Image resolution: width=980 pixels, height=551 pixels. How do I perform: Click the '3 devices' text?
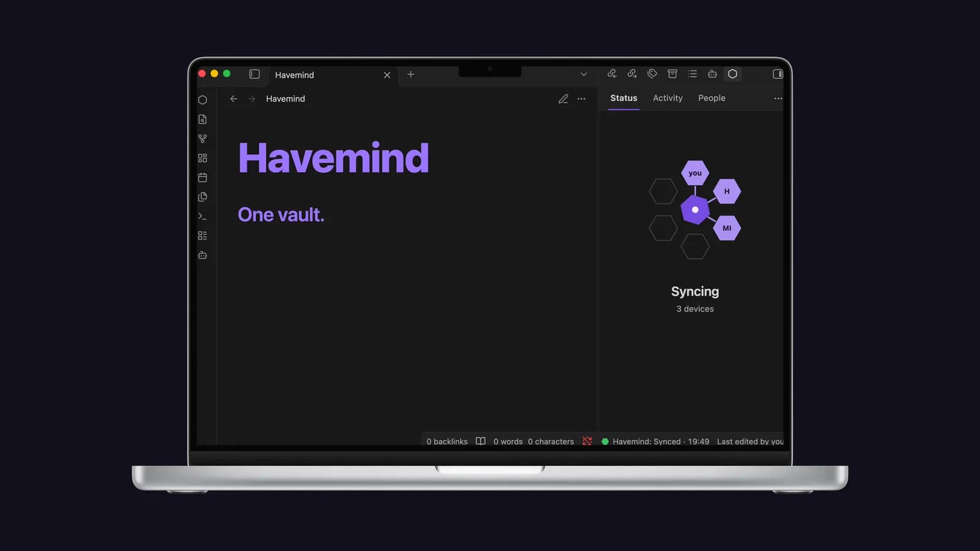point(695,309)
